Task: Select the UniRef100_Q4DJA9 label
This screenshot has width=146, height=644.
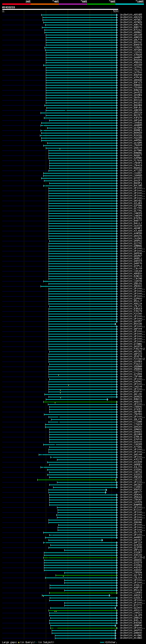Action: pyautogui.click(x=131, y=454)
